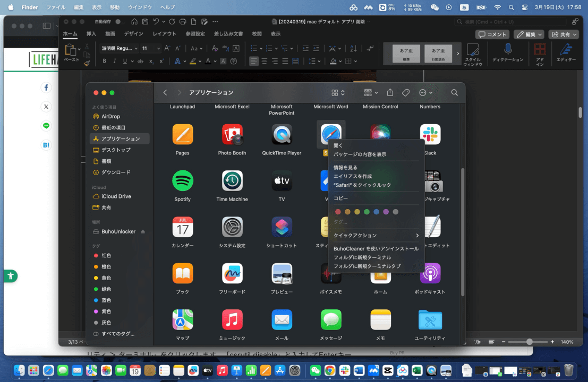The height and width of the screenshot is (382, 588).
Task: Click the コメント button in Word
Action: 492,34
